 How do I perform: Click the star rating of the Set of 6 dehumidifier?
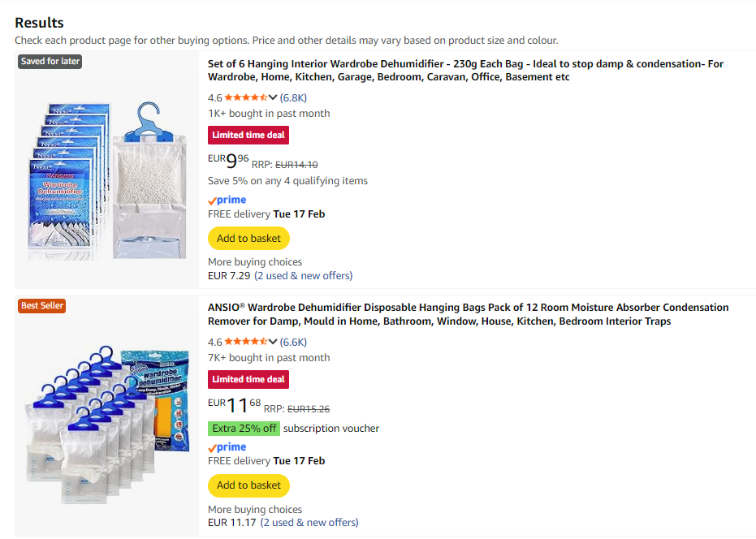coord(245,97)
